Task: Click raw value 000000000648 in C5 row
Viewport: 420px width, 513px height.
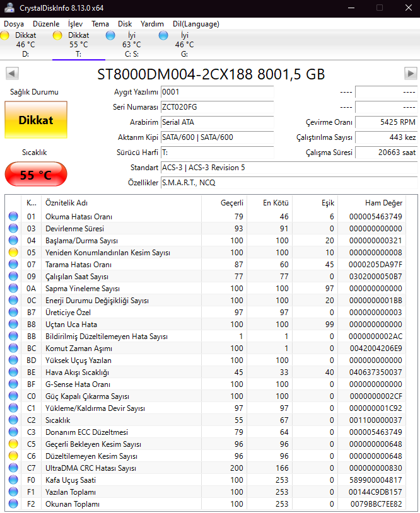Action: pos(375,444)
